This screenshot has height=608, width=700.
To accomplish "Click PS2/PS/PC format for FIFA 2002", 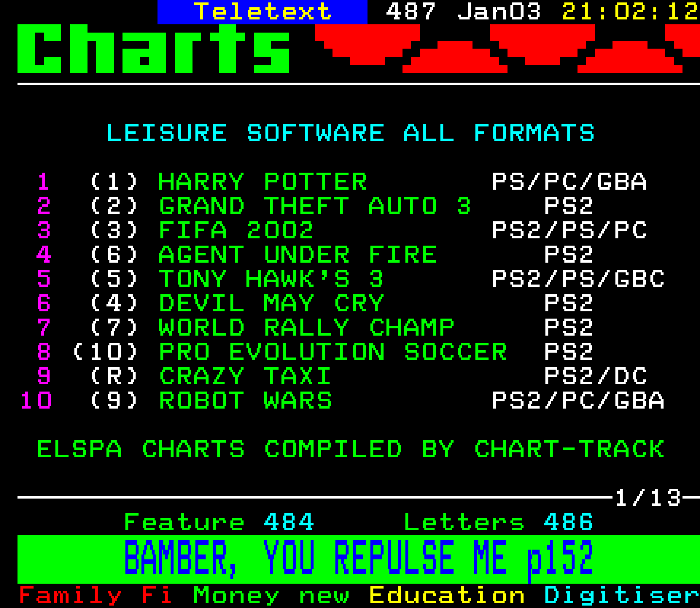I will pyautogui.click(x=569, y=231).
